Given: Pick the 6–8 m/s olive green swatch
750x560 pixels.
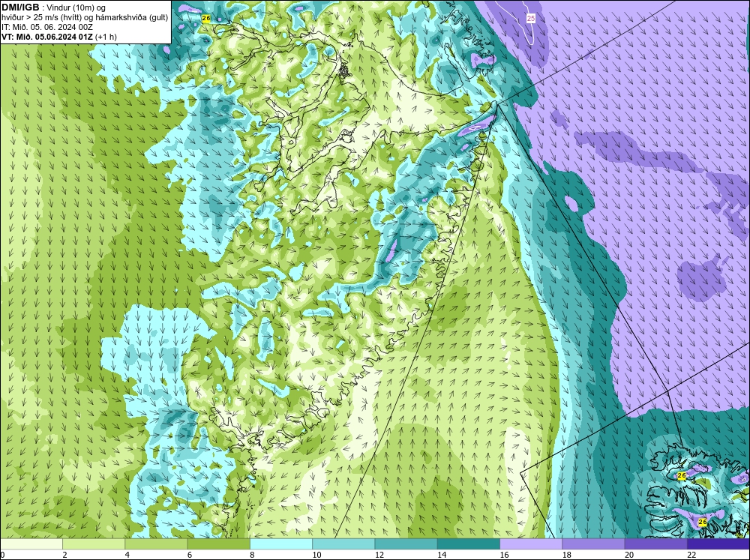Looking at the screenshot, I should [218, 544].
